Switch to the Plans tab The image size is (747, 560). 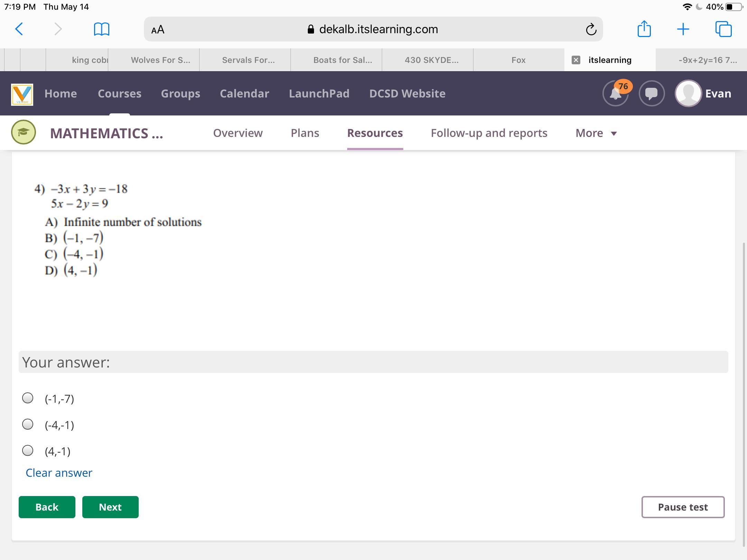(305, 133)
